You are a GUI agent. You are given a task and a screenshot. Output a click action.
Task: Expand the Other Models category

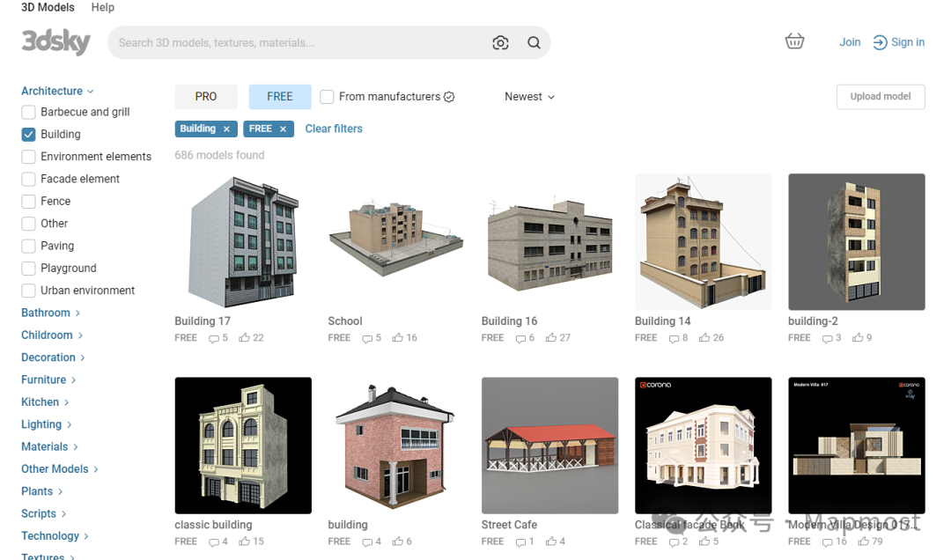click(60, 469)
